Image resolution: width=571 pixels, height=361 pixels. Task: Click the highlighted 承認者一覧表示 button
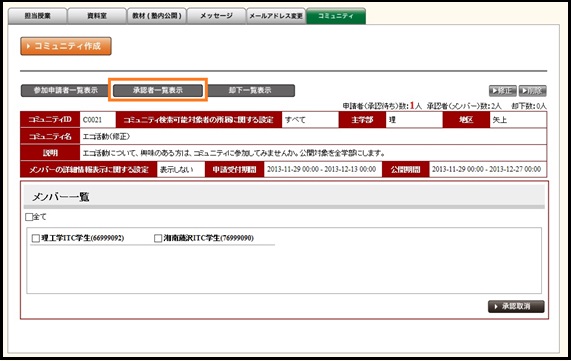158,90
